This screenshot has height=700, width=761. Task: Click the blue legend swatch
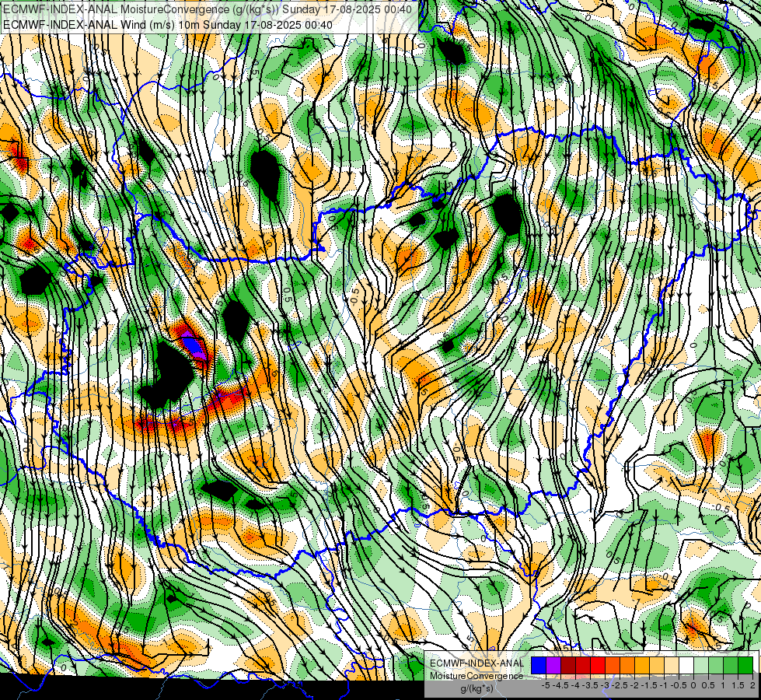(539, 665)
